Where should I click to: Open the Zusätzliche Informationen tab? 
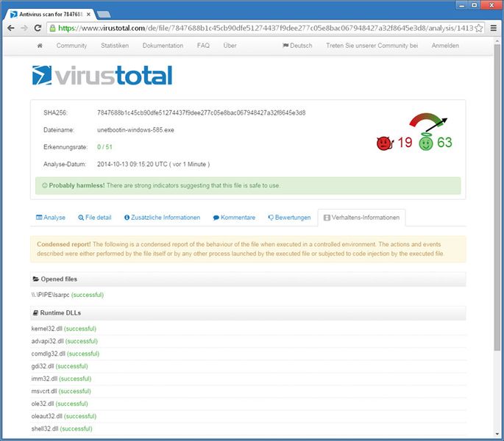(162, 218)
